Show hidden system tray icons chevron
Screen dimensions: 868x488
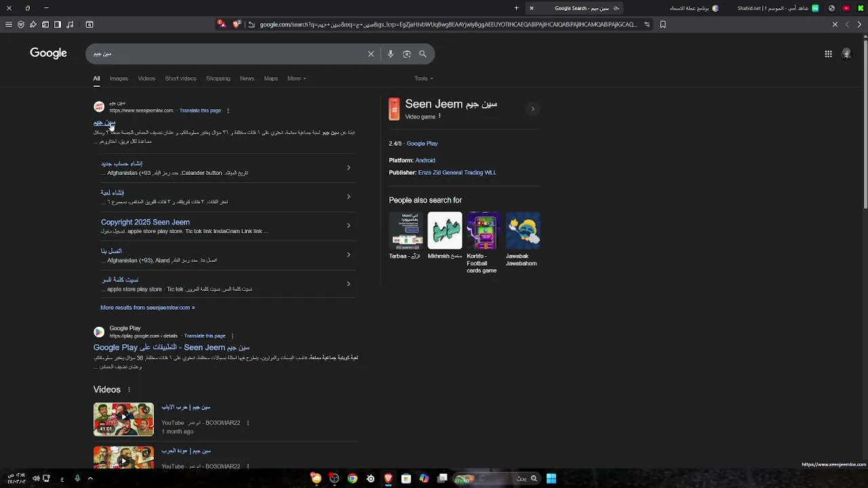tap(90, 479)
